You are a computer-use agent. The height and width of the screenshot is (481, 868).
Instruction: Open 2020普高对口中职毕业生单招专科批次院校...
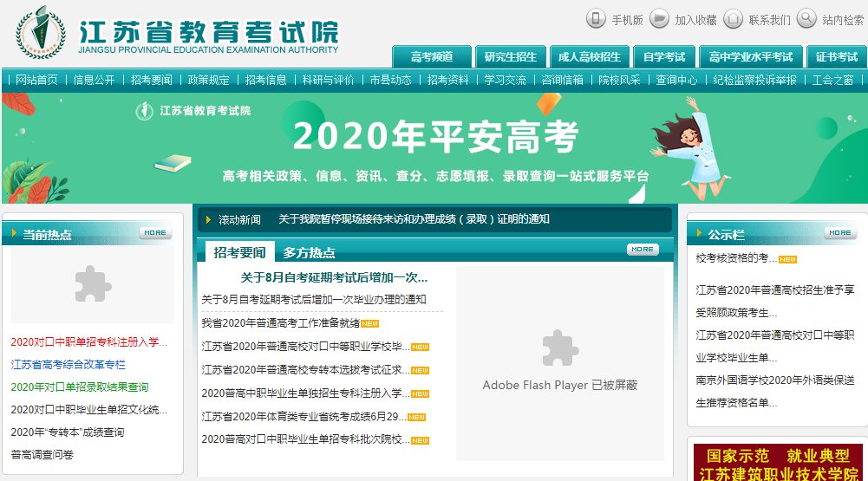click(305, 439)
